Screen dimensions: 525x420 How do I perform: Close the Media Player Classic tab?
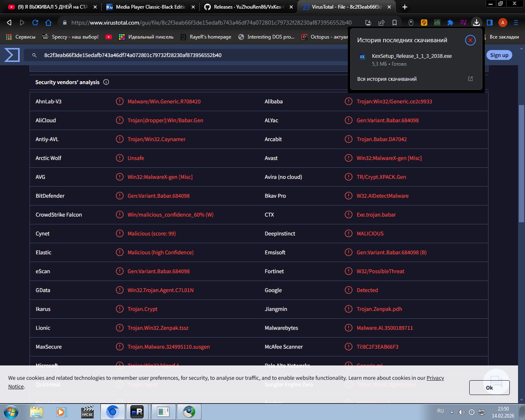(193, 7)
